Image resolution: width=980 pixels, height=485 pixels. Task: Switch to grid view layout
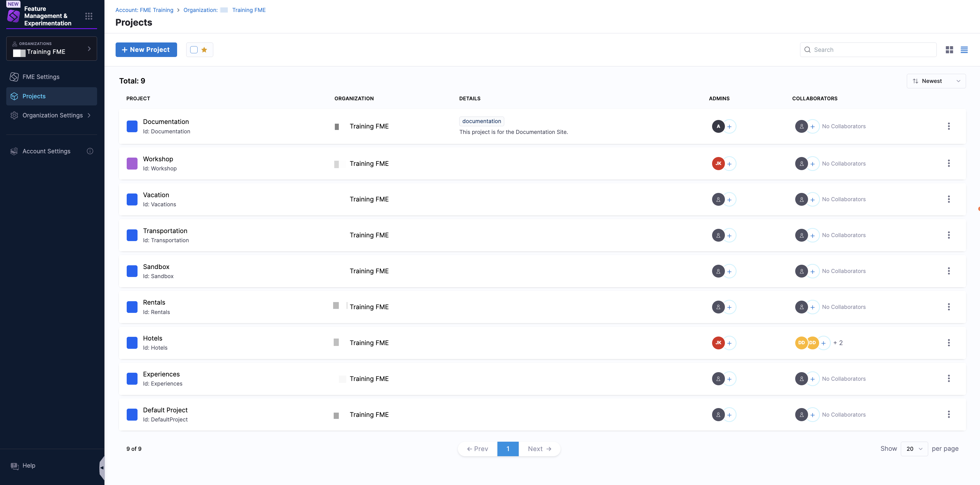pos(949,50)
